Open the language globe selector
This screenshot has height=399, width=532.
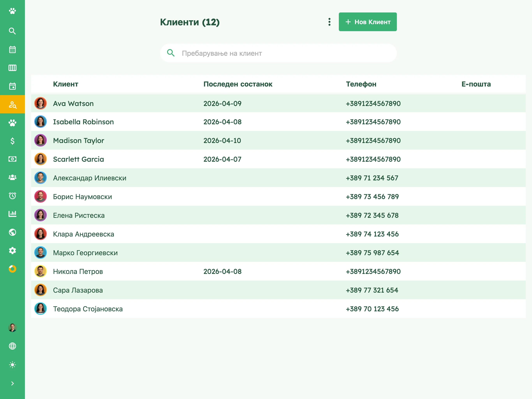12,346
